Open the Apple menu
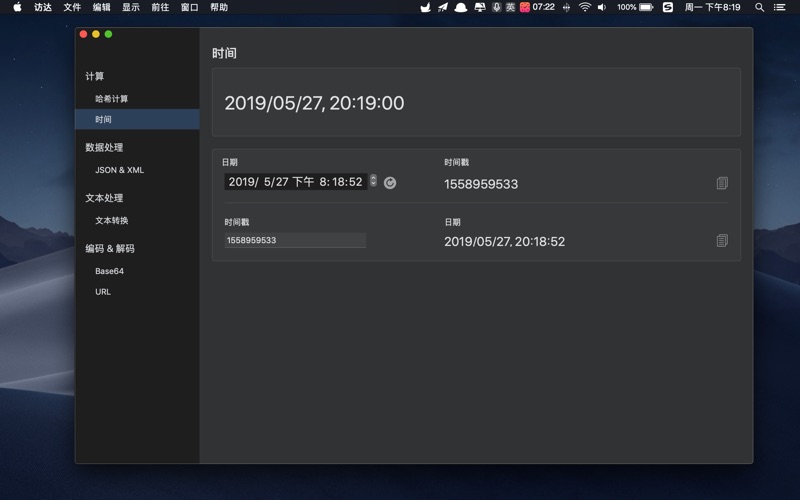 (x=17, y=7)
